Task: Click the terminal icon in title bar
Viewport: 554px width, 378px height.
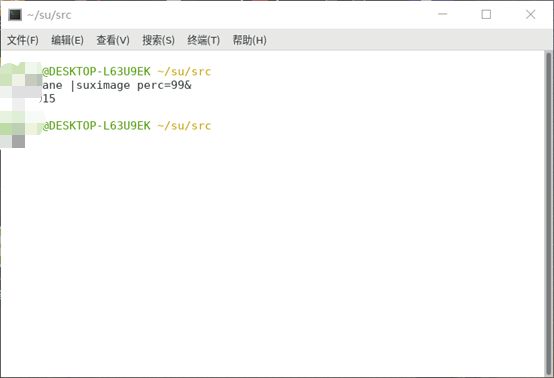Action: pyautogui.click(x=15, y=15)
